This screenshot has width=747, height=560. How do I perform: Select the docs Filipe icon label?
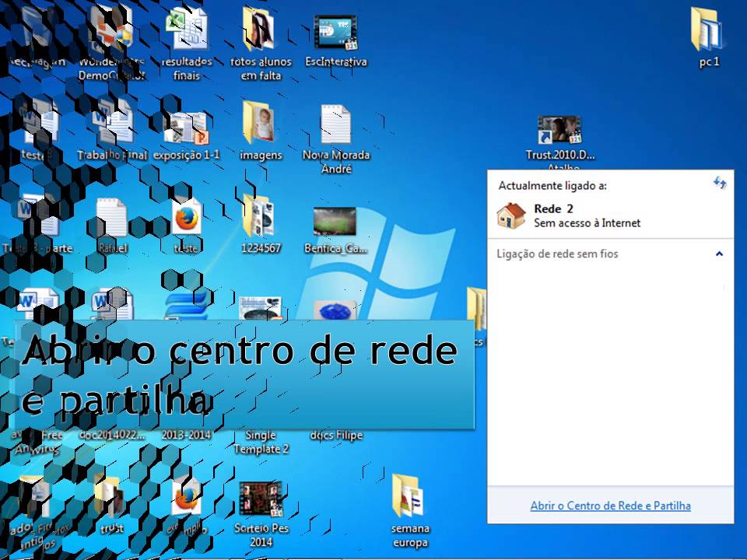pyautogui.click(x=336, y=436)
